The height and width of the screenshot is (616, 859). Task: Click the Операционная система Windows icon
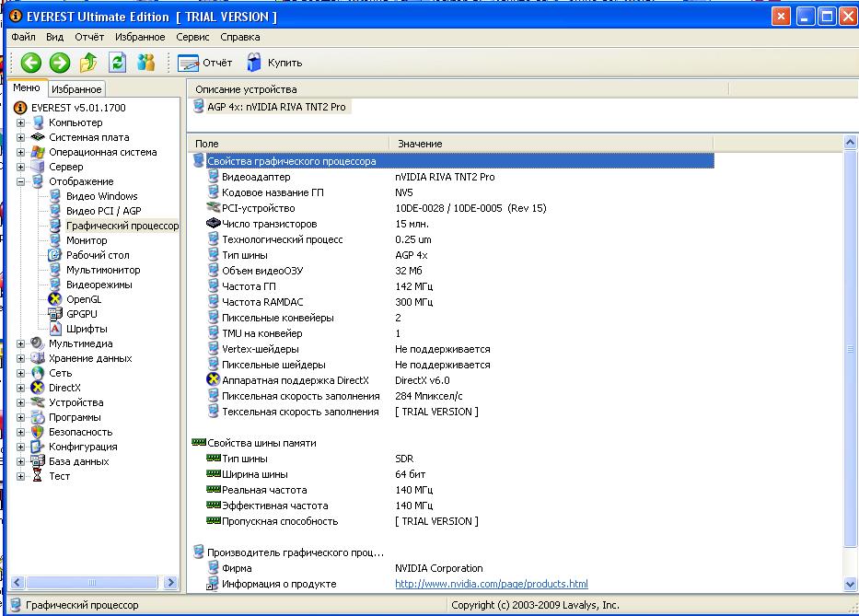(38, 152)
